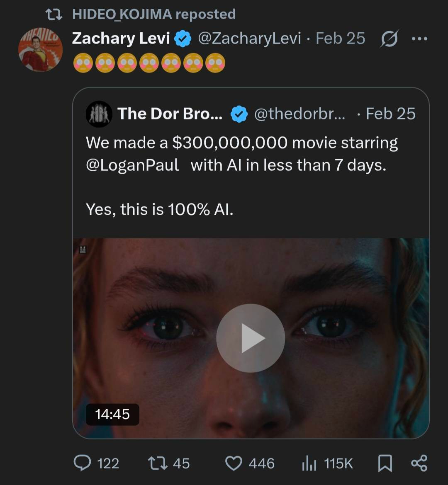Repost this post with the retweet icon
The image size is (448, 485).
157,463
